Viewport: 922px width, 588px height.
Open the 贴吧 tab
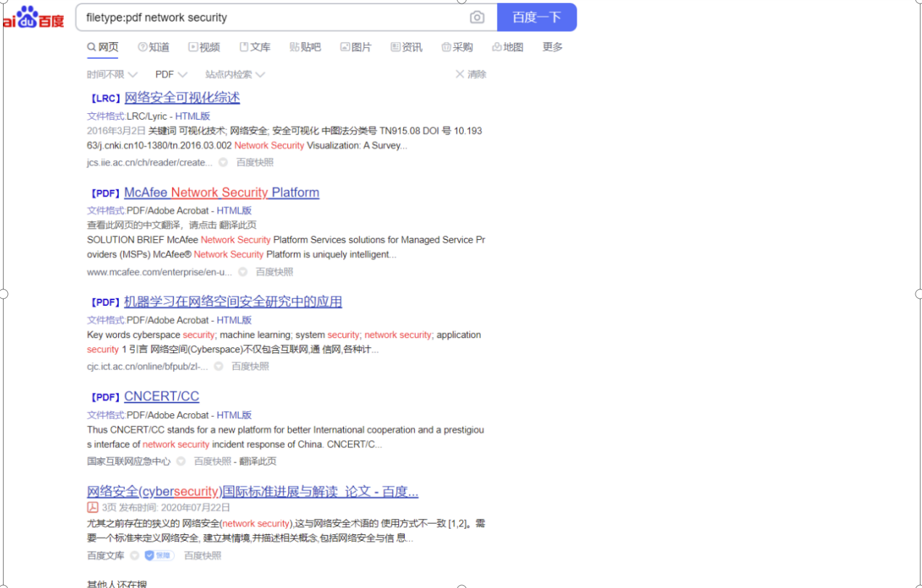click(305, 47)
